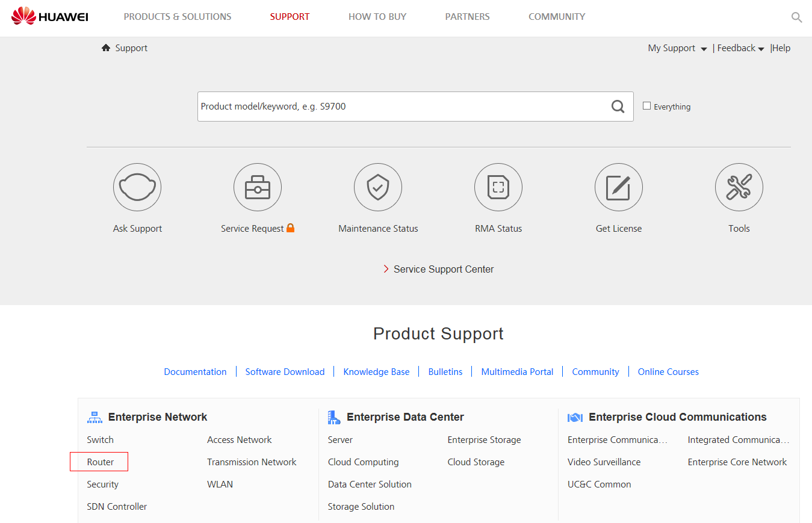Click the Enterprise Cloud Communications handshake icon

pos(575,417)
